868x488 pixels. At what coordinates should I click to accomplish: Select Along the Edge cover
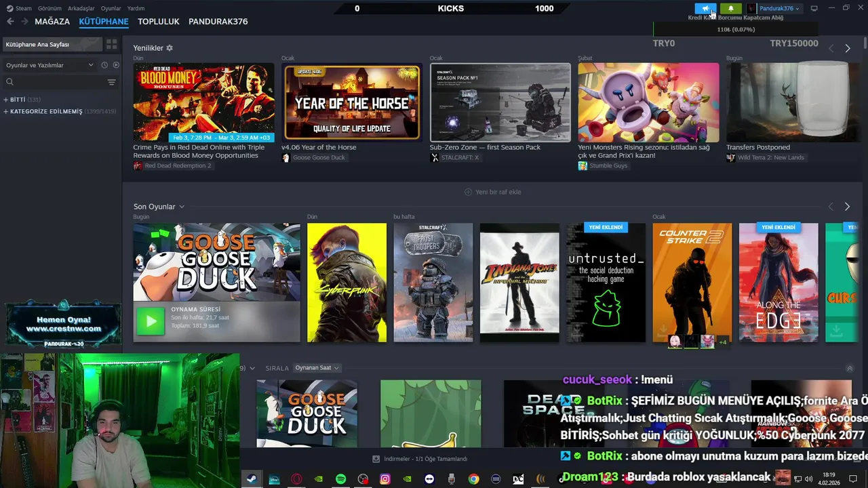[778, 283]
